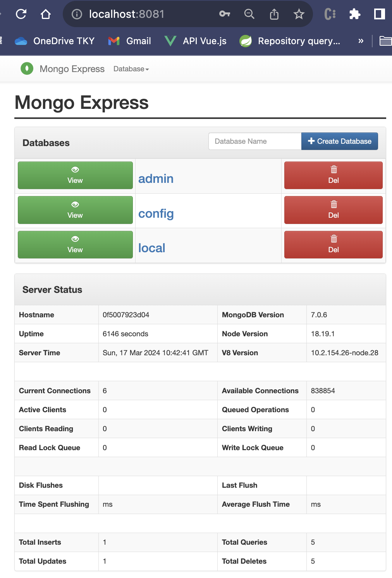The image size is (392, 578).
Task: Go to the browser home page icon
Action: [46, 14]
